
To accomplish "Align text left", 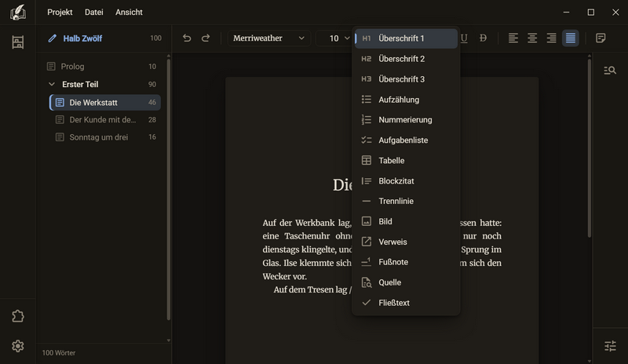I will pos(513,38).
